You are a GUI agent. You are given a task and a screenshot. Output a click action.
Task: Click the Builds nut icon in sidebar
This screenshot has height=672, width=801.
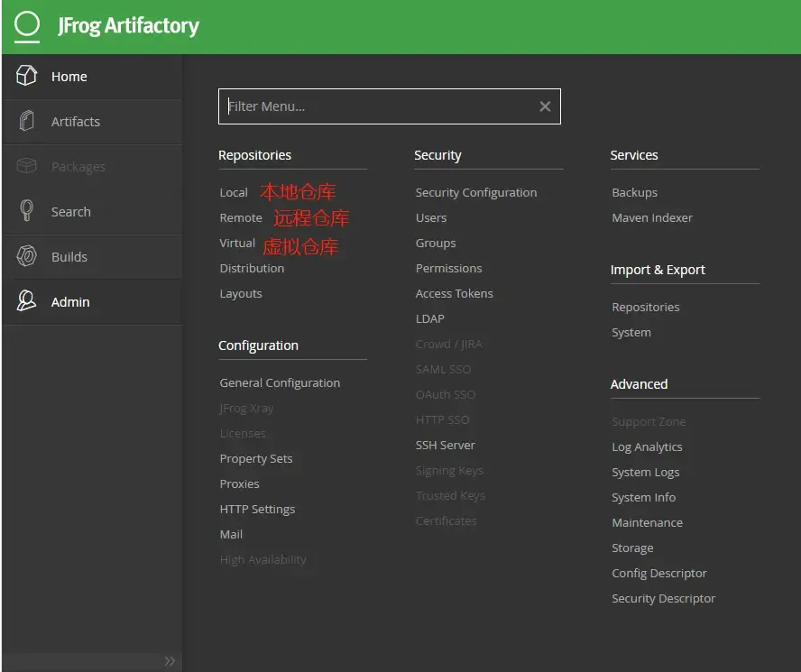tap(26, 256)
